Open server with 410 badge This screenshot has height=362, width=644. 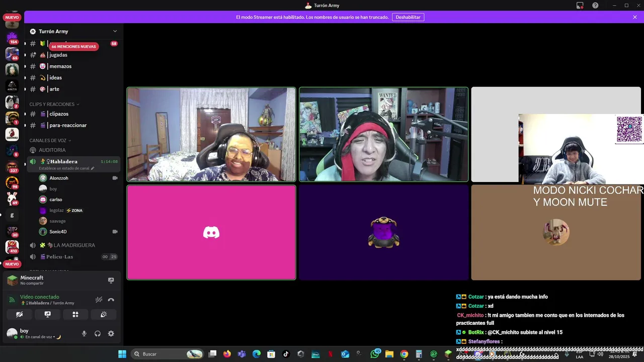tap(12, 247)
